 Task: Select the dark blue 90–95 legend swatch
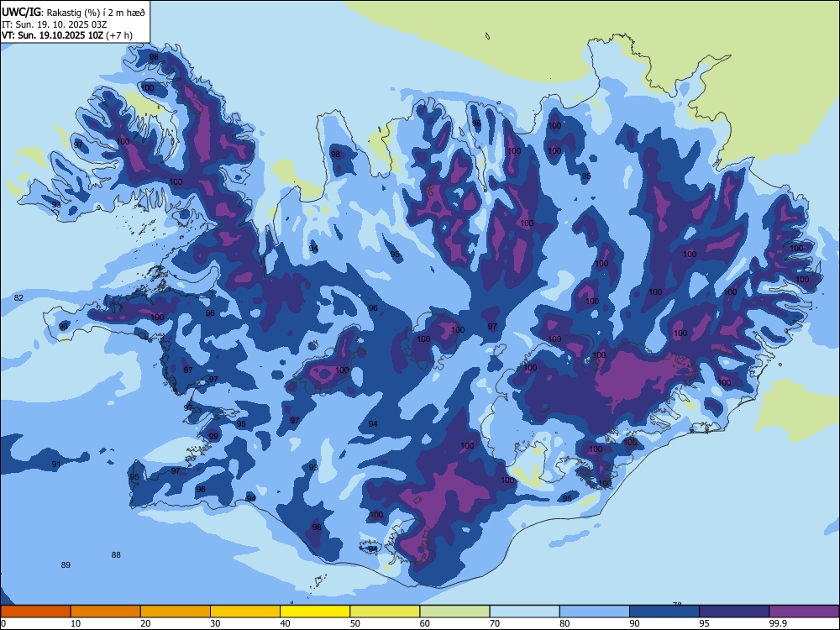(x=664, y=612)
